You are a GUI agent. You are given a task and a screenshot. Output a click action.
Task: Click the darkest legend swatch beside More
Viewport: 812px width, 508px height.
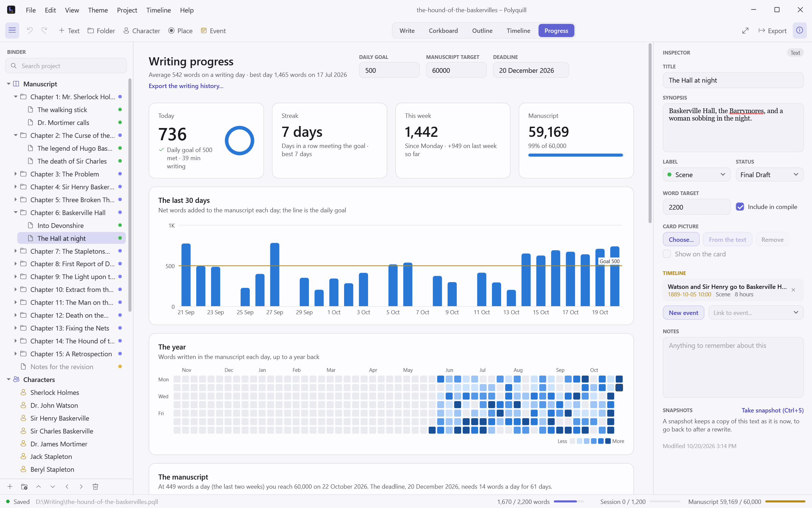tap(608, 441)
